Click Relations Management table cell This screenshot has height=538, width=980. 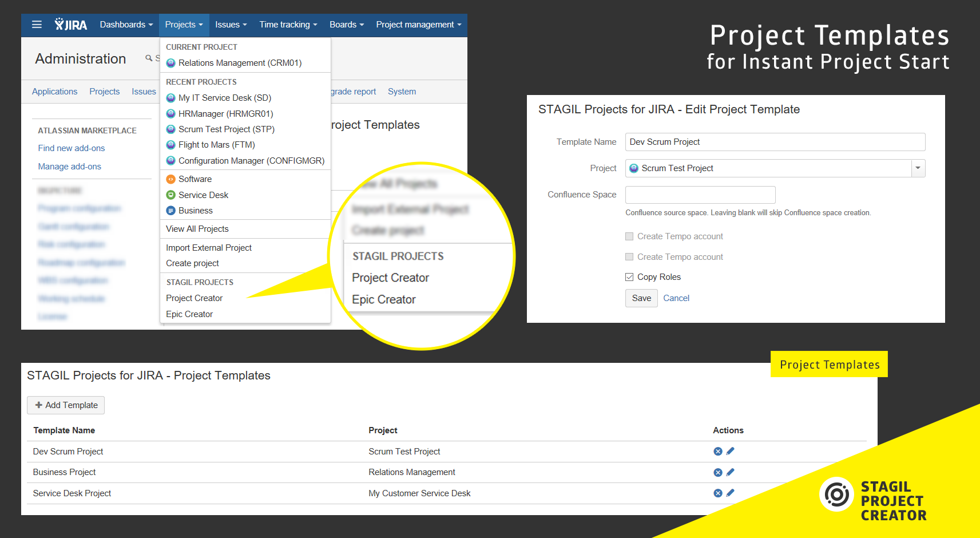click(x=412, y=472)
